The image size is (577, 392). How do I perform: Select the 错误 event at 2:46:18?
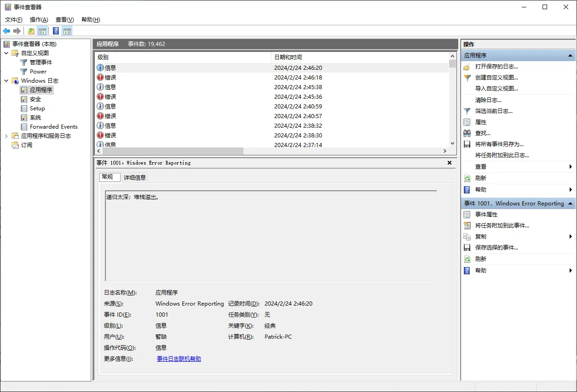pyautogui.click(x=271, y=77)
